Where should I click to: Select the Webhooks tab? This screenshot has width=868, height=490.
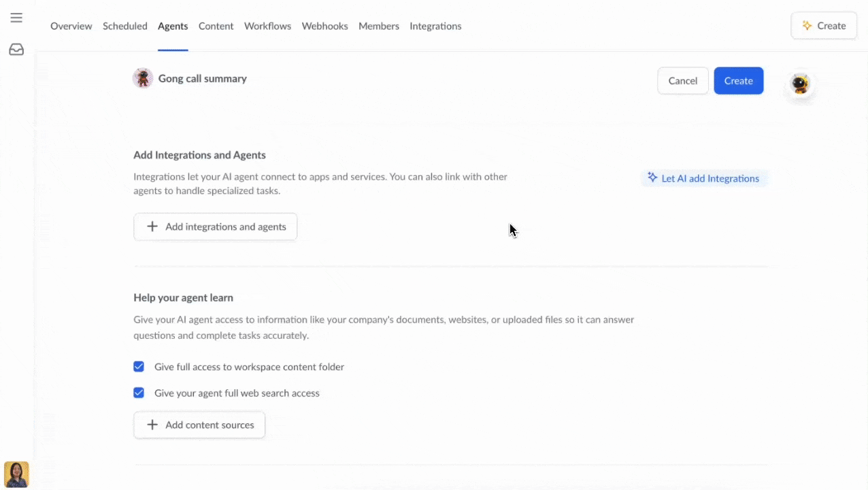pos(324,26)
